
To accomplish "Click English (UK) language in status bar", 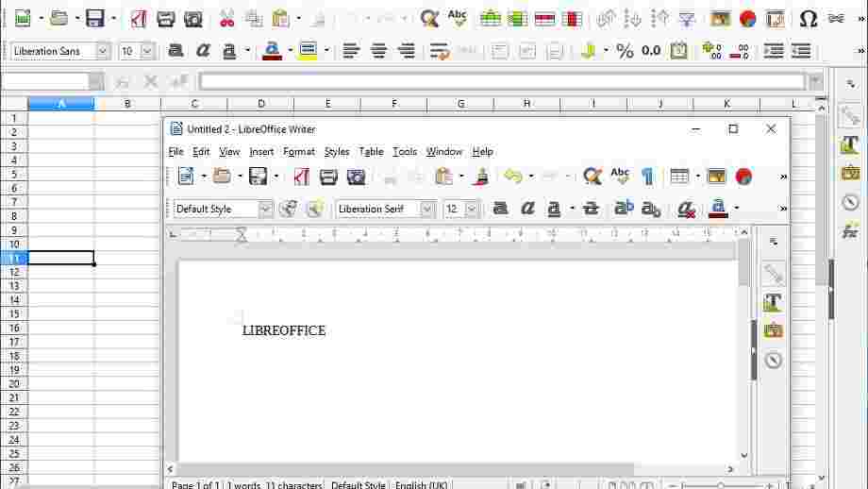I will click(422, 484).
